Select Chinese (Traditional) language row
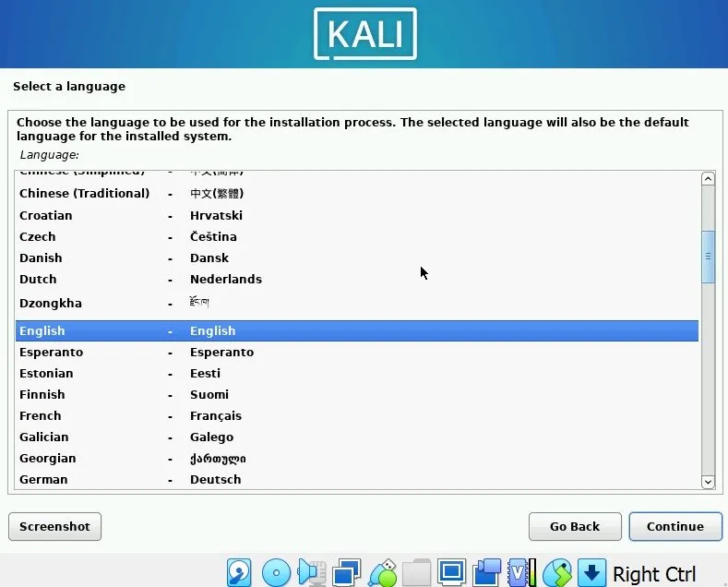This screenshot has width=728, height=587. [357, 193]
